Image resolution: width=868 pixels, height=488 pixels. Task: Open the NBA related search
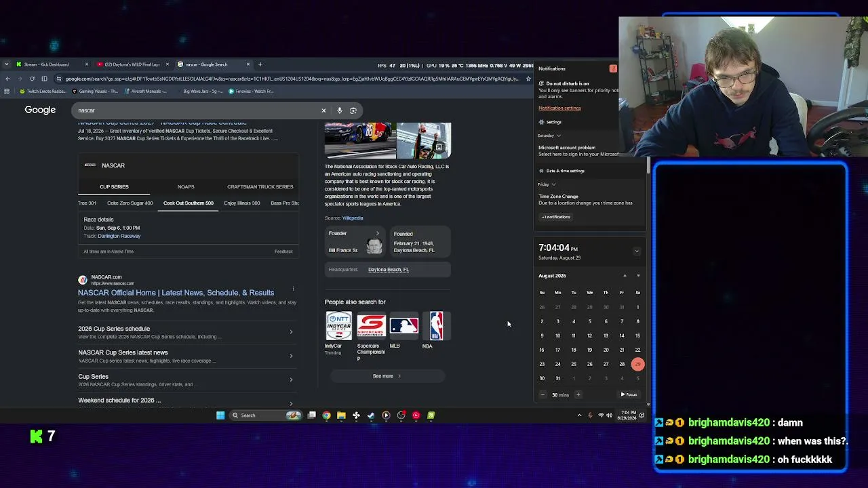click(x=436, y=330)
